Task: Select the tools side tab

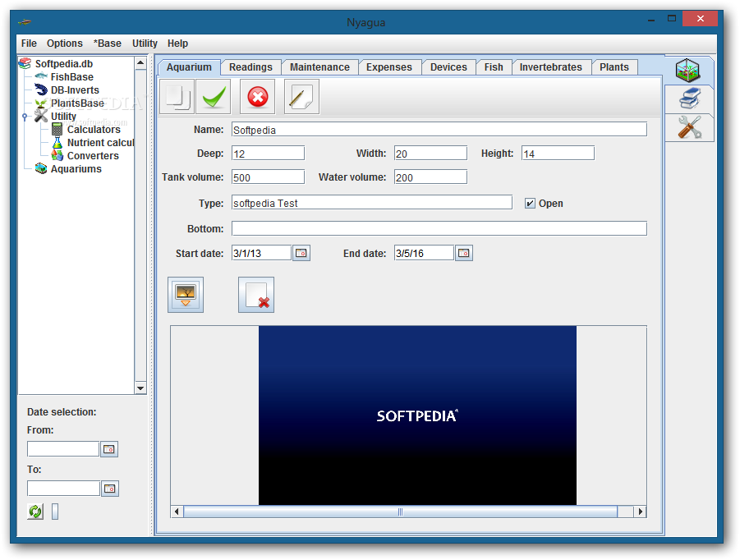Action: (x=689, y=127)
